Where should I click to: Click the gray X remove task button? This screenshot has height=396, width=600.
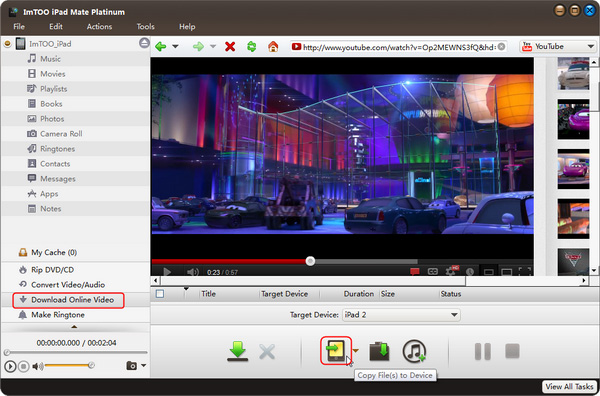click(x=267, y=351)
